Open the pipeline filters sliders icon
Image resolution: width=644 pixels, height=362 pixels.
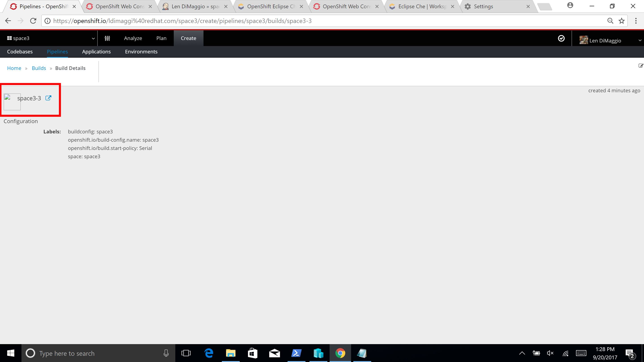click(x=107, y=38)
